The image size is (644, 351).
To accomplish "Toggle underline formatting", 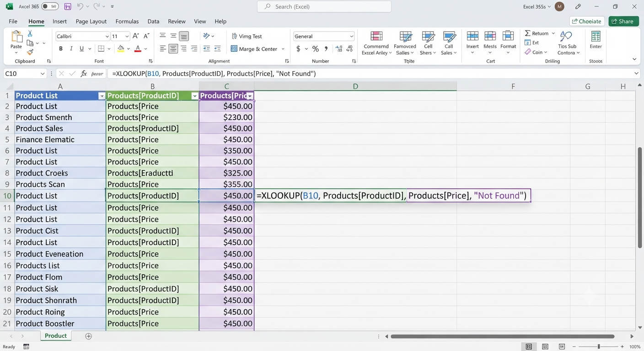I will [82, 49].
